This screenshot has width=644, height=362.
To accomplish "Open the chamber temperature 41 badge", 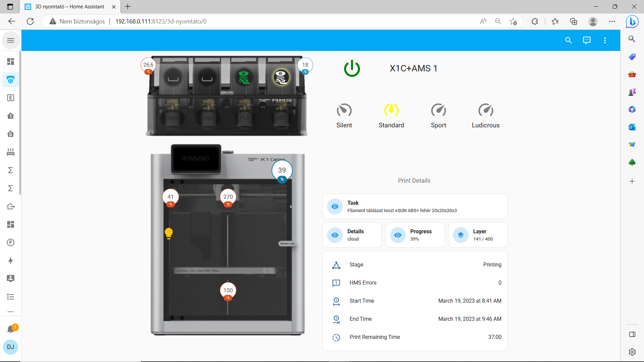I will 170,198.
